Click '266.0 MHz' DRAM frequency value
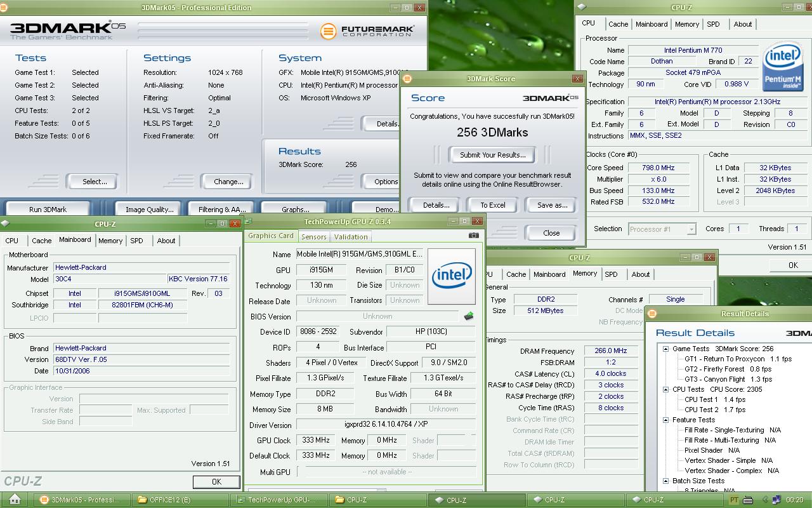The height and width of the screenshot is (508, 812). click(610, 351)
